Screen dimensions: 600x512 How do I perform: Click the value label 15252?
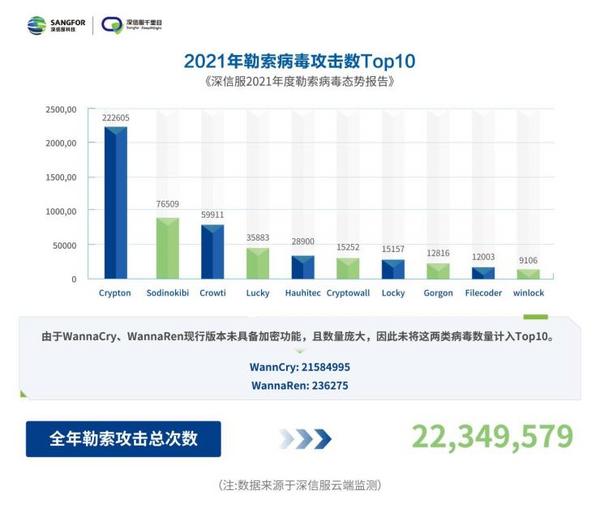(x=348, y=248)
